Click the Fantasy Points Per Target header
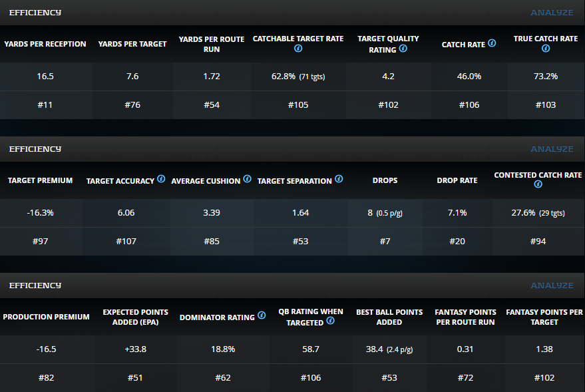 (x=546, y=317)
